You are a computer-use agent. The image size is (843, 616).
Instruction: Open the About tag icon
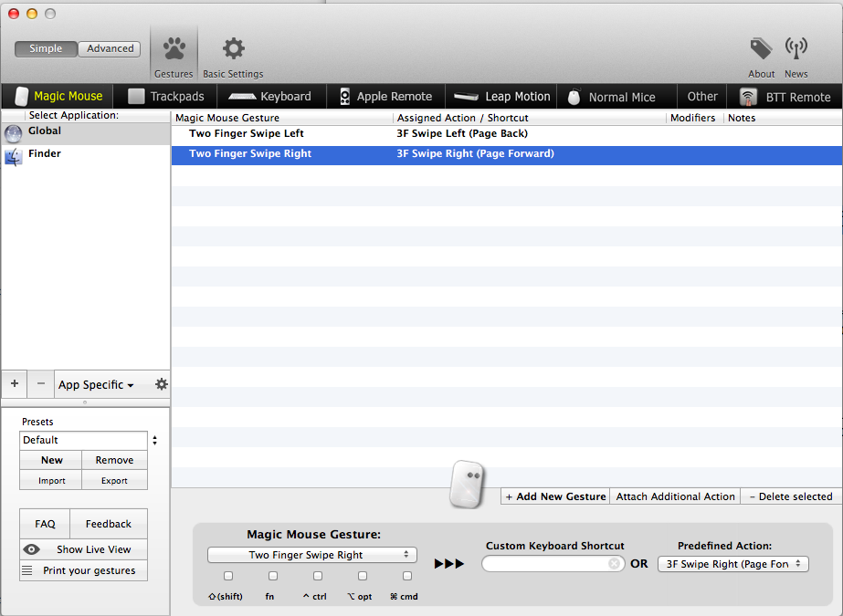(761, 49)
